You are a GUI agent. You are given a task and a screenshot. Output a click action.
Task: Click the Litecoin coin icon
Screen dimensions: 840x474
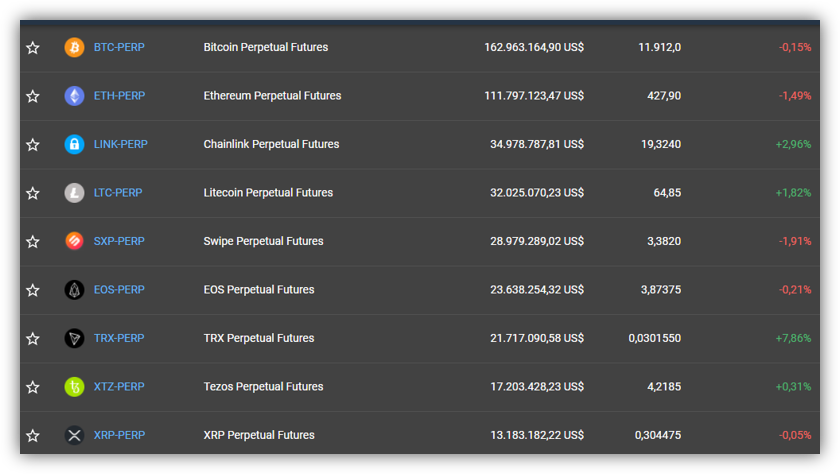(74, 193)
